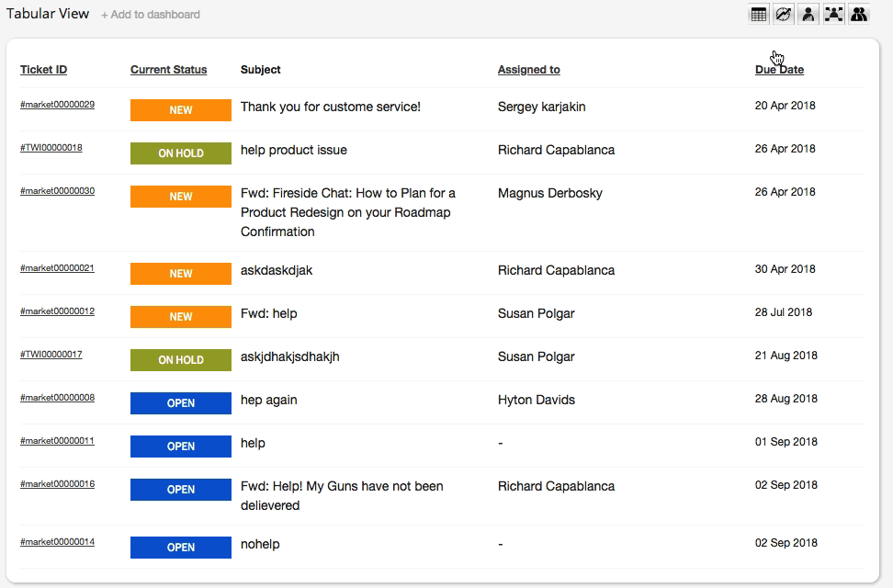Select the single agent view icon
This screenshot has width=893, height=588.
coord(808,14)
